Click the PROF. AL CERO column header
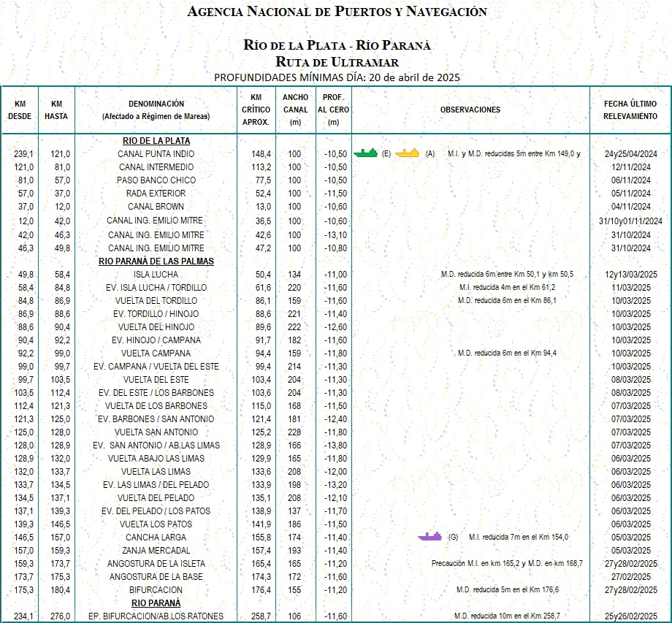This screenshot has height=623, width=672. (334, 110)
